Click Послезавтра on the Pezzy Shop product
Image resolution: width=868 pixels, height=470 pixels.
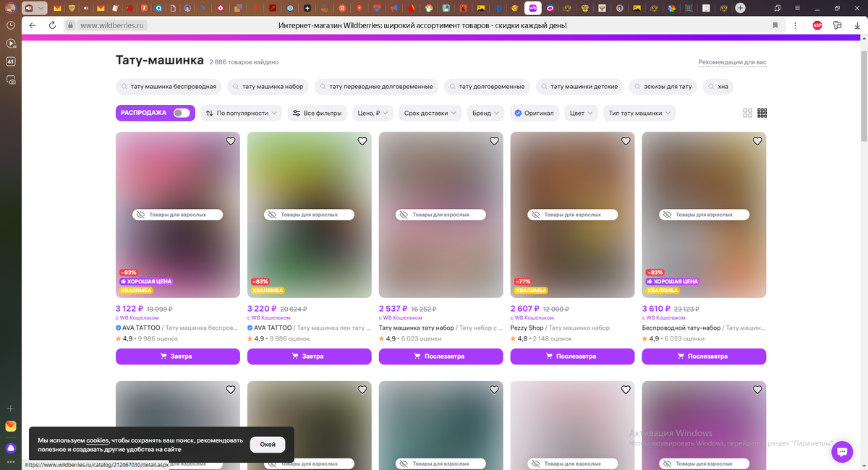pos(573,356)
